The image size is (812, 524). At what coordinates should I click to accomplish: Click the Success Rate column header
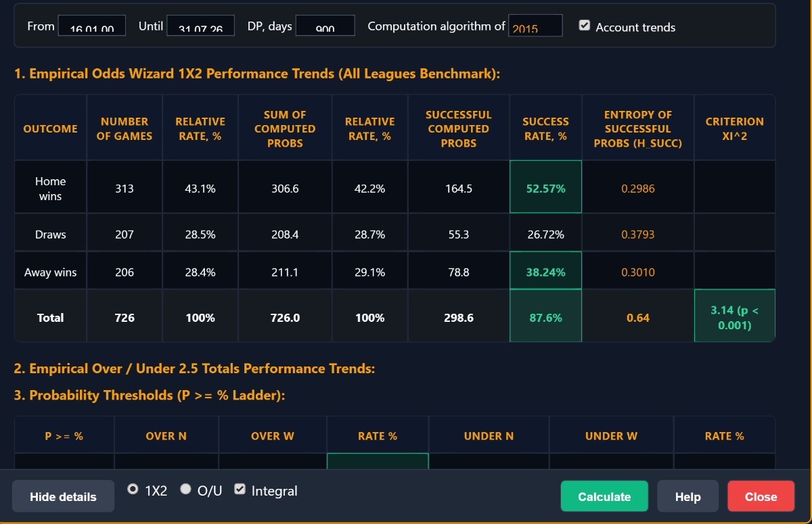click(545, 128)
